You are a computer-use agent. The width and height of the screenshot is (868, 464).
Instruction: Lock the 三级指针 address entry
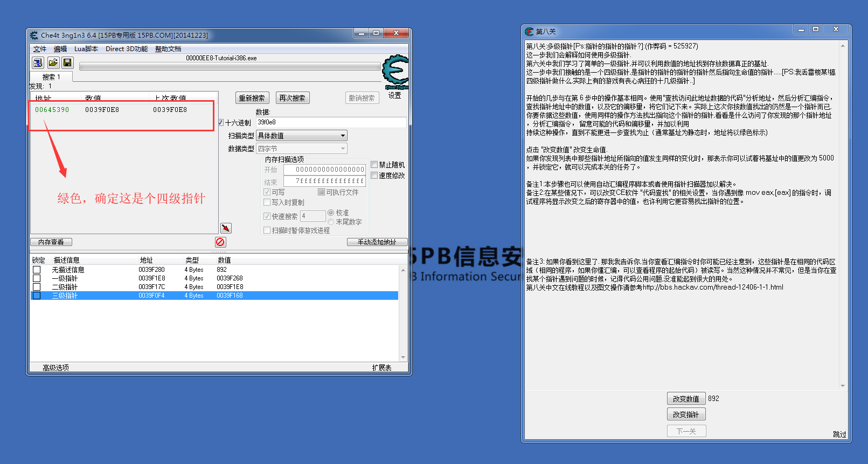pos(37,296)
